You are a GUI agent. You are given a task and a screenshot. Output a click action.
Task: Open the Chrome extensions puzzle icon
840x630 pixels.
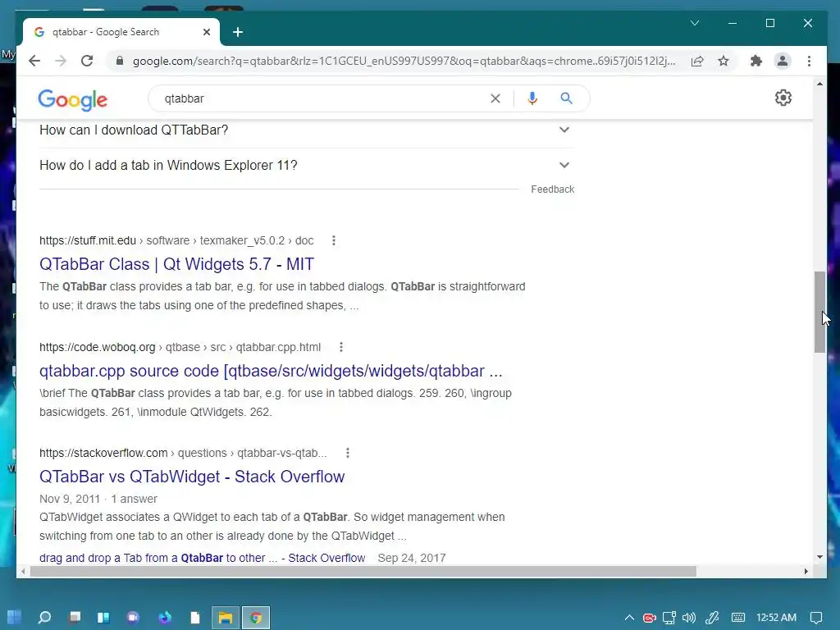click(x=756, y=61)
